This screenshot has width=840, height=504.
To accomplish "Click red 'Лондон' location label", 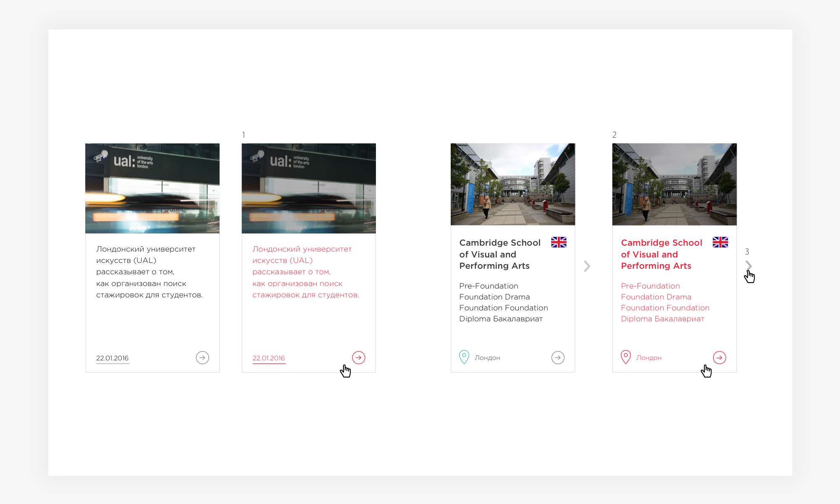I will point(649,358).
